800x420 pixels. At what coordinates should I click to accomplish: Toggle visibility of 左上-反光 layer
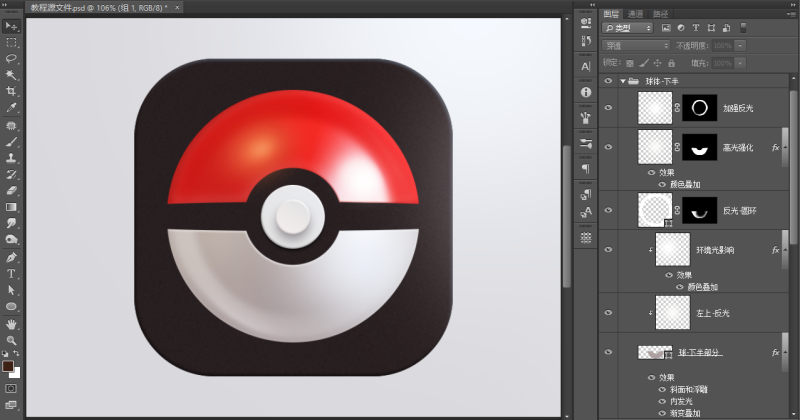pyautogui.click(x=608, y=313)
